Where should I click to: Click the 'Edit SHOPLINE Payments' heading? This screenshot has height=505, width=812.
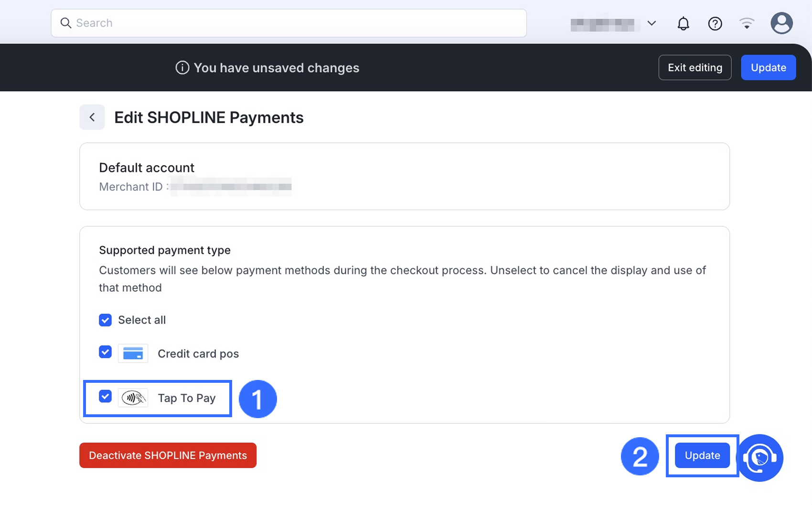click(x=209, y=117)
